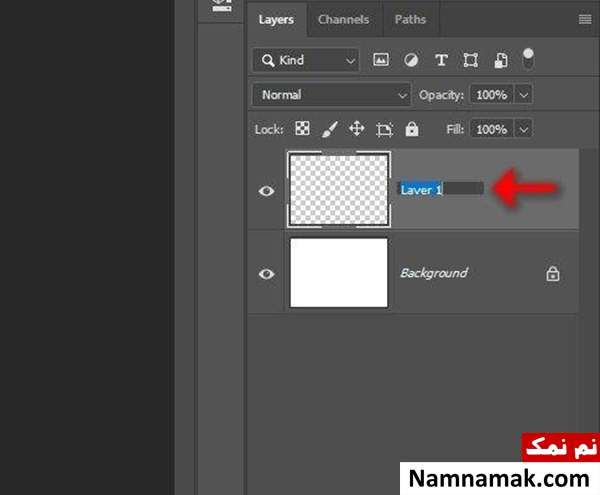
Task: Open the Kind filter type dropdown
Action: click(306, 60)
